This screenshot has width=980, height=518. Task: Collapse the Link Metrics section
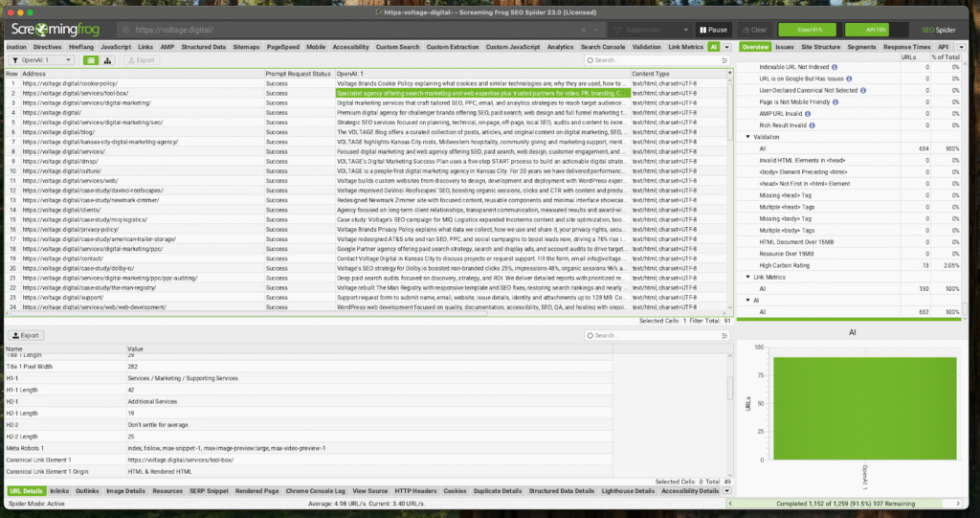click(x=746, y=276)
